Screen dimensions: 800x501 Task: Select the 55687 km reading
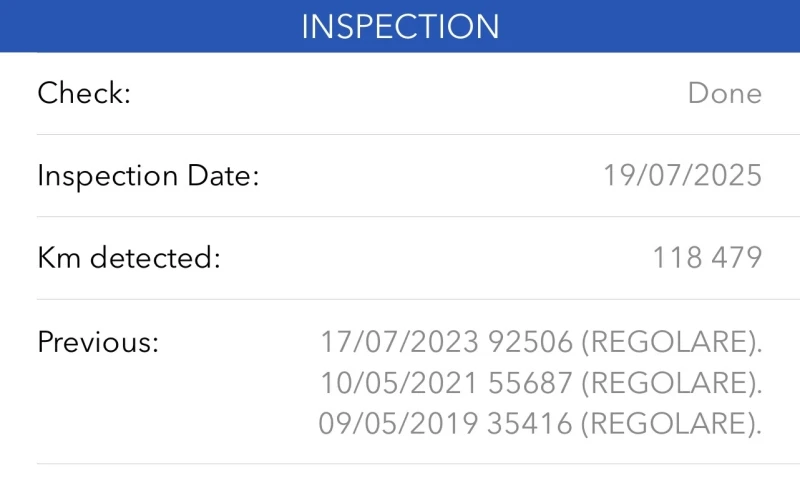click(x=529, y=383)
